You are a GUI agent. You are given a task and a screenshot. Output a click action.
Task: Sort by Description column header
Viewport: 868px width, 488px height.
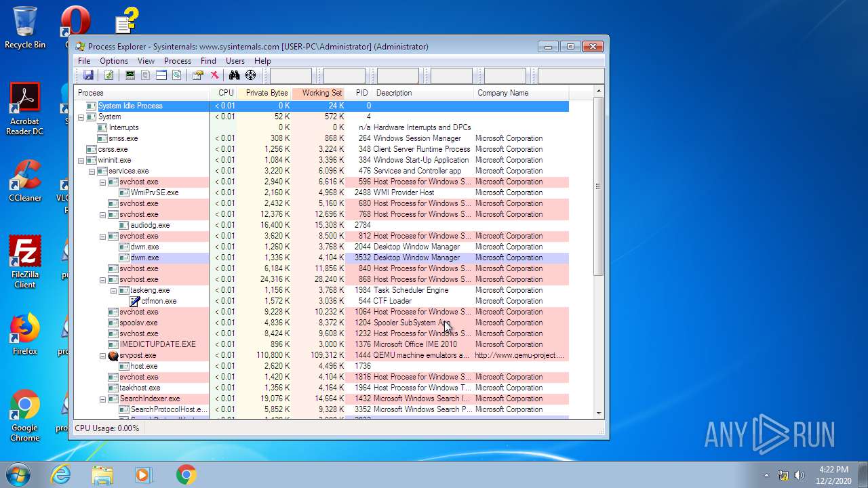[x=423, y=93]
